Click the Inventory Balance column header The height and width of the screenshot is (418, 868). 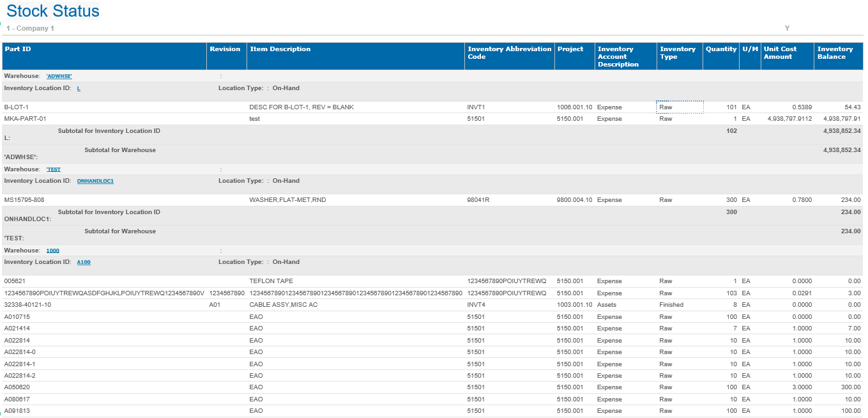click(835, 52)
